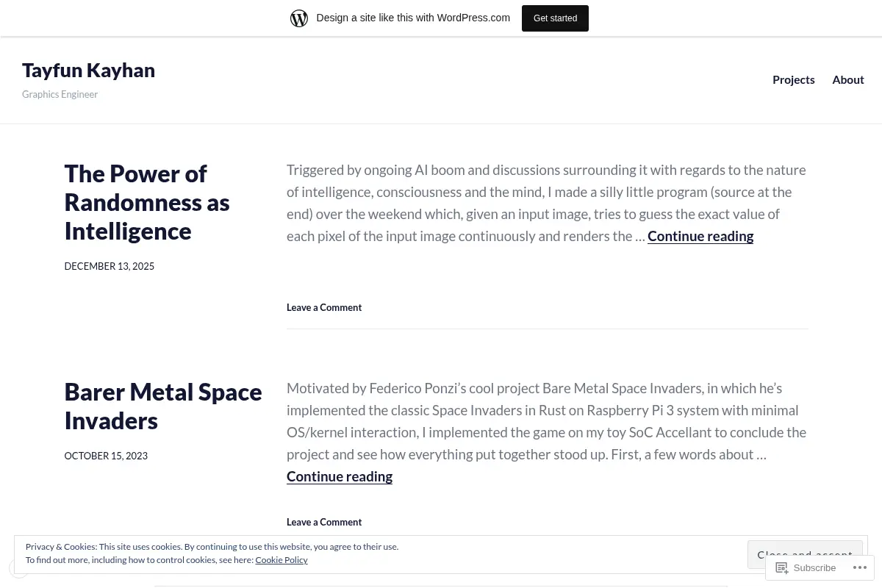The width and height of the screenshot is (882, 588).
Task: Click the WordPress logo icon in top banner
Action: coord(299,18)
